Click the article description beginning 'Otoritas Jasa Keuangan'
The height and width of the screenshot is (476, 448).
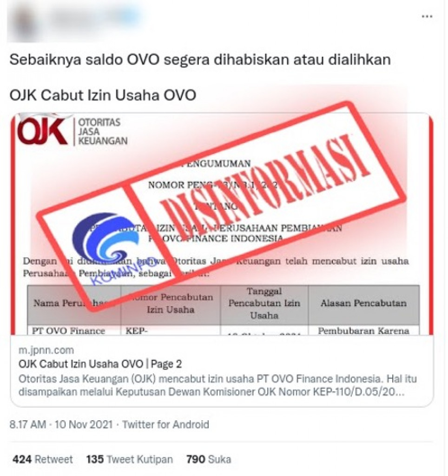[217, 385]
